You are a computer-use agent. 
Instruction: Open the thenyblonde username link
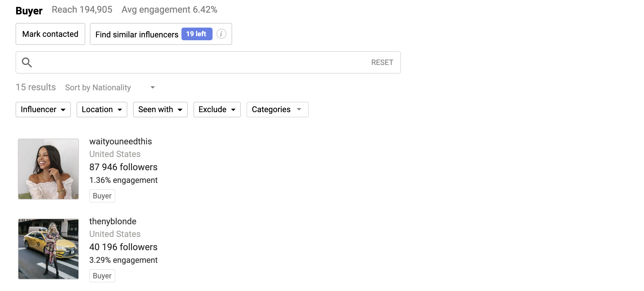coord(113,221)
